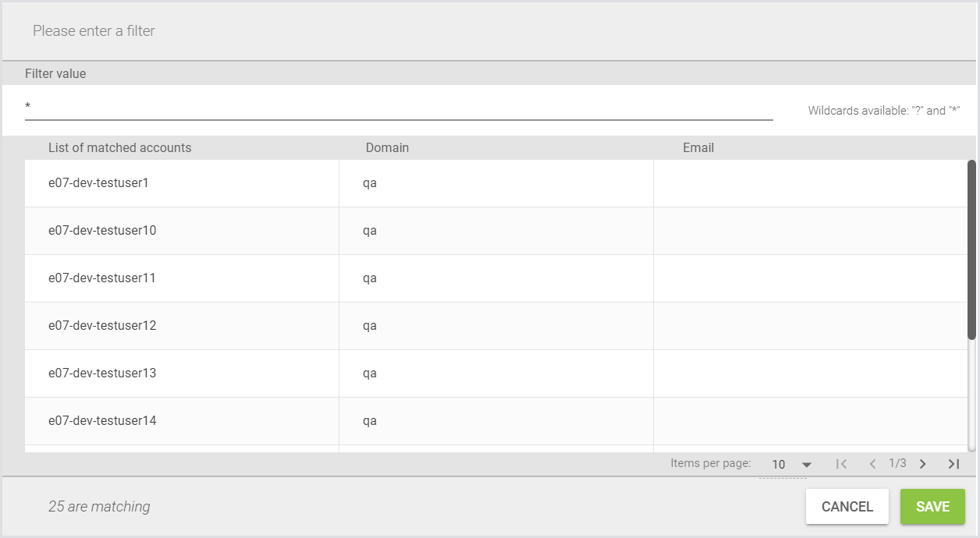
Task: Select the e07-dev-testuser1 account row
Action: click(98, 183)
